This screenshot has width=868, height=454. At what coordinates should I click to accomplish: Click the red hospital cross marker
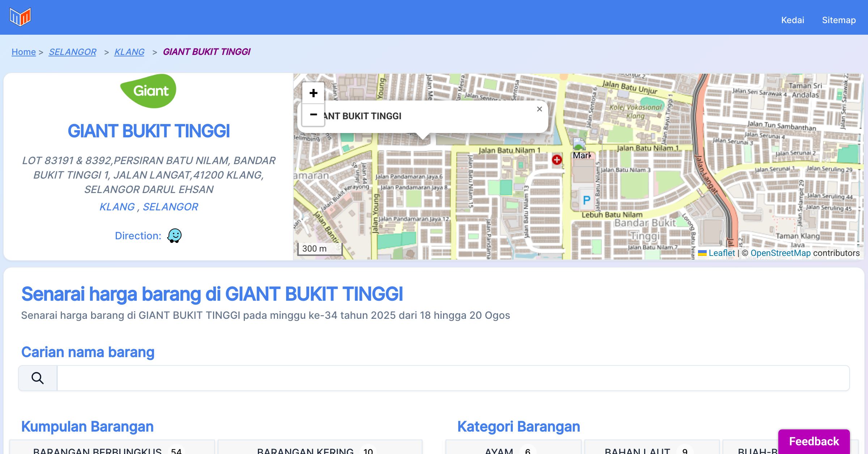click(x=557, y=159)
